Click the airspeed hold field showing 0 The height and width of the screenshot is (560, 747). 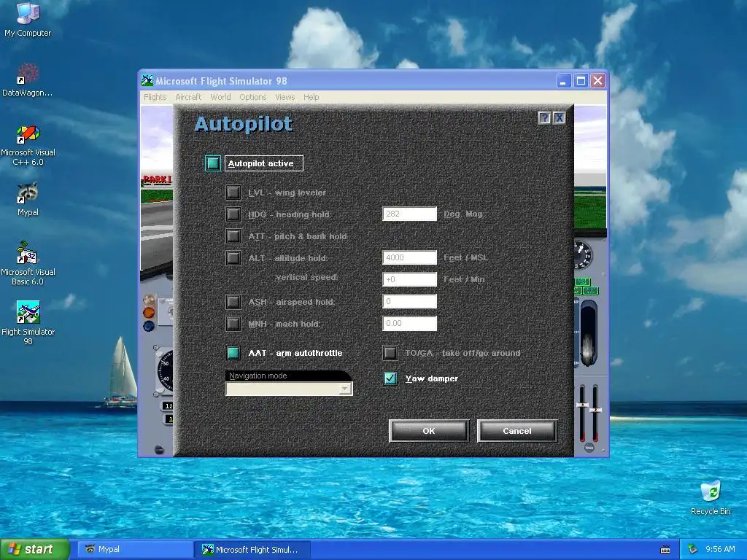410,301
